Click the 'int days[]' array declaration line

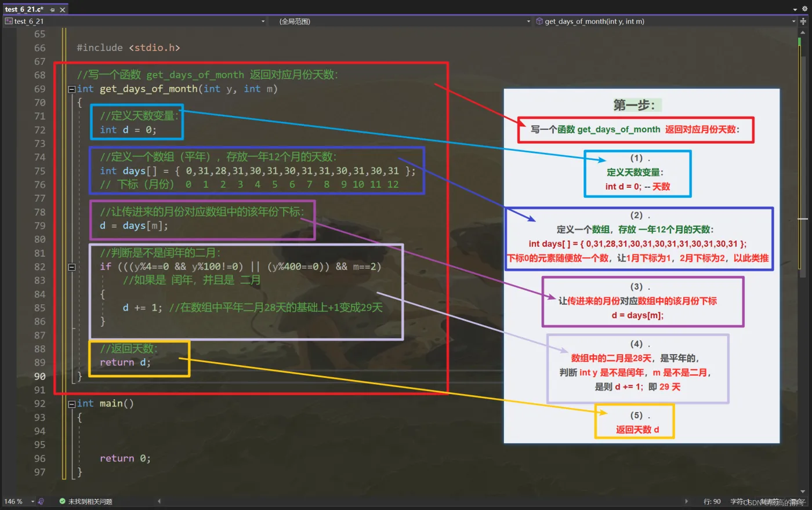(258, 171)
